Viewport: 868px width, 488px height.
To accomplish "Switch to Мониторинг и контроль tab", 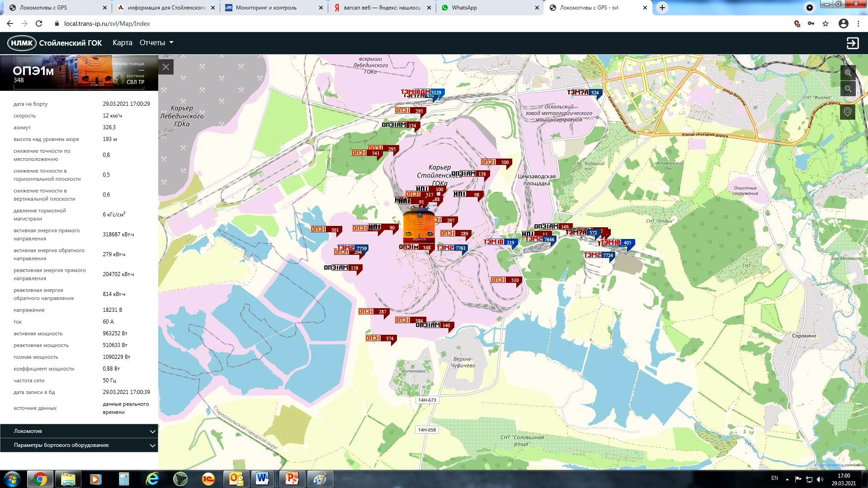I will [266, 8].
